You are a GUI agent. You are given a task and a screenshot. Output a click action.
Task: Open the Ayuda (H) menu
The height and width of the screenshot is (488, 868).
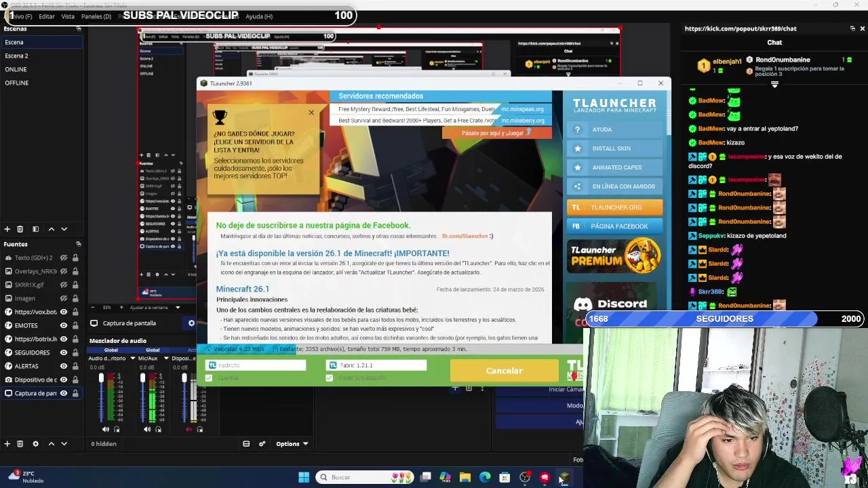[259, 16]
